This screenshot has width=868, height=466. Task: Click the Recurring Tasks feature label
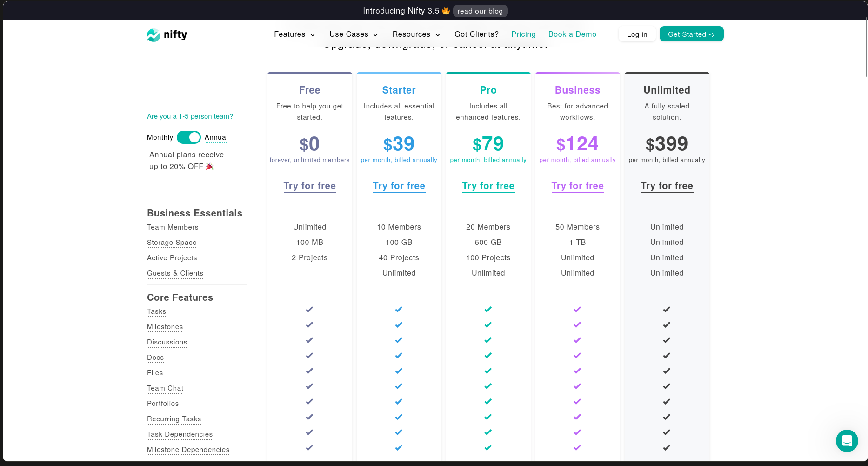(174, 419)
